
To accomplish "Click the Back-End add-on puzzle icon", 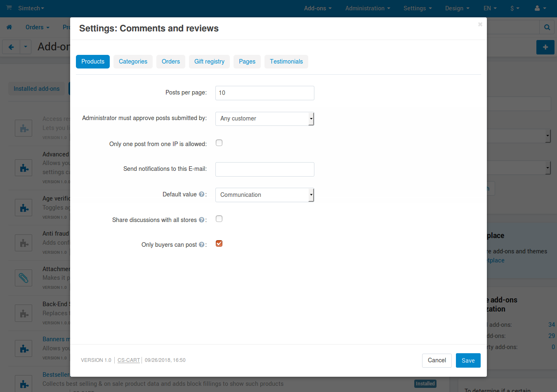I will point(24,314).
